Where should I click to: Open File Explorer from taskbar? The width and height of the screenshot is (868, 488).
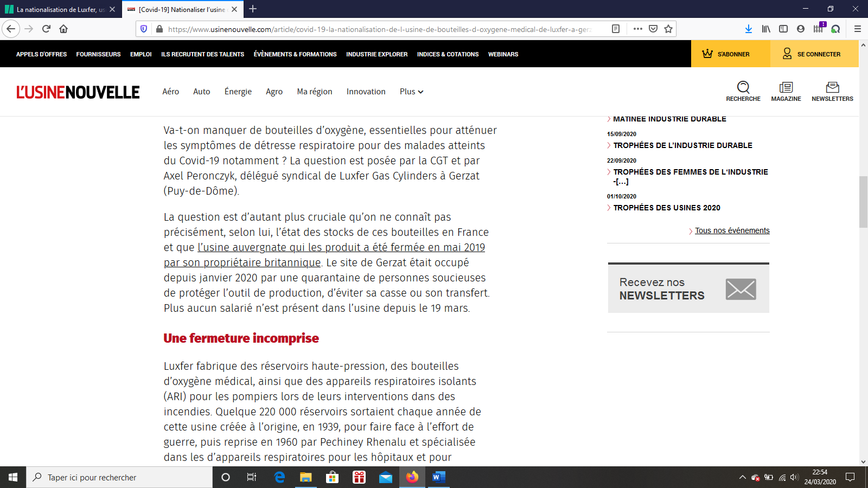point(306,477)
